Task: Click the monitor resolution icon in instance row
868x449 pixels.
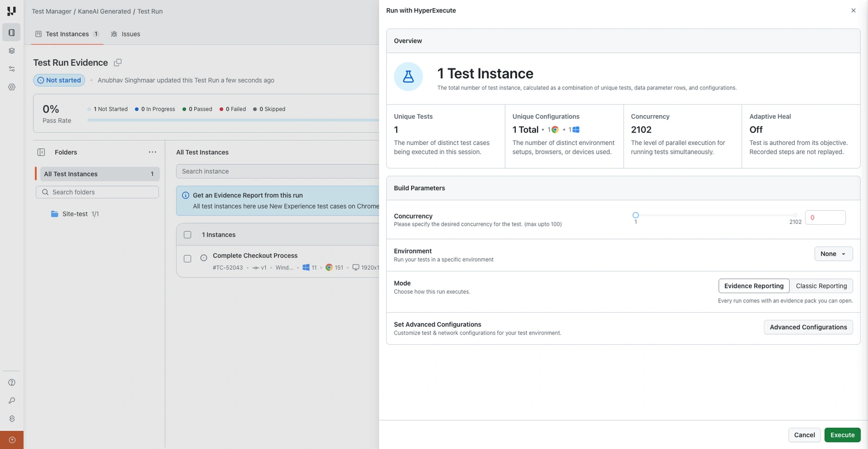Action: click(356, 268)
